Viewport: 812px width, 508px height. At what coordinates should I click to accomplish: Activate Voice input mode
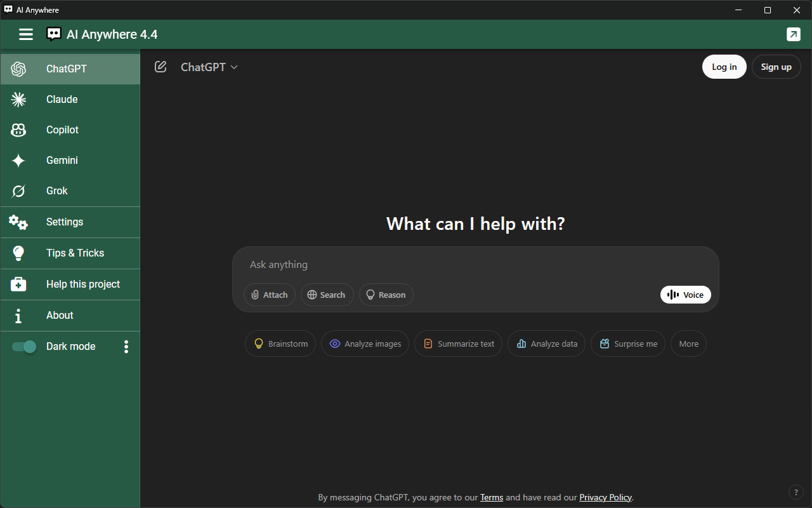[x=685, y=294]
